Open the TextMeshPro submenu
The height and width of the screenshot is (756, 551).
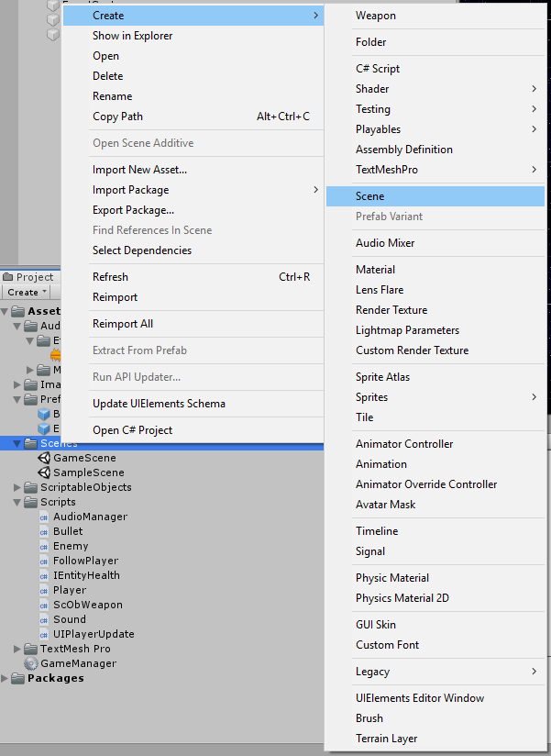435,170
